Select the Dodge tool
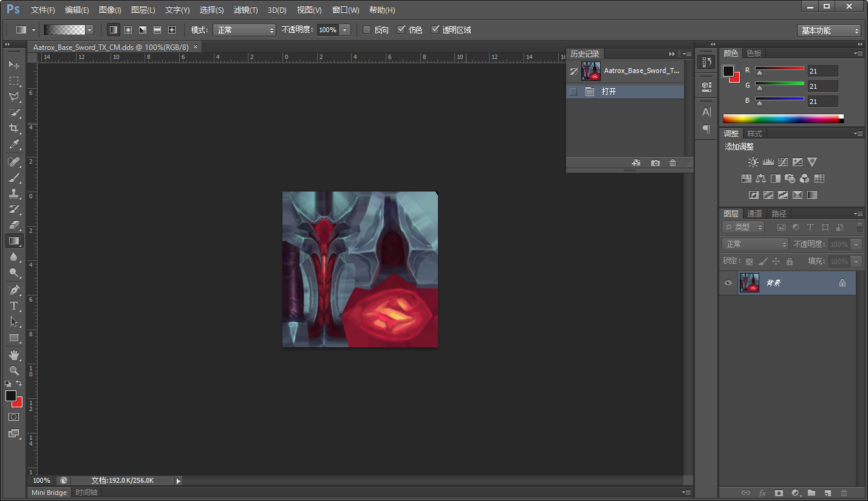 (14, 272)
